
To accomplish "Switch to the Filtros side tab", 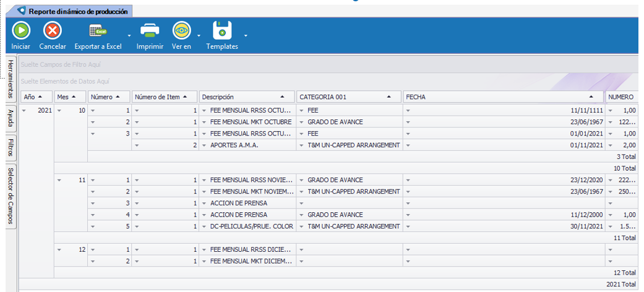I will [x=11, y=148].
